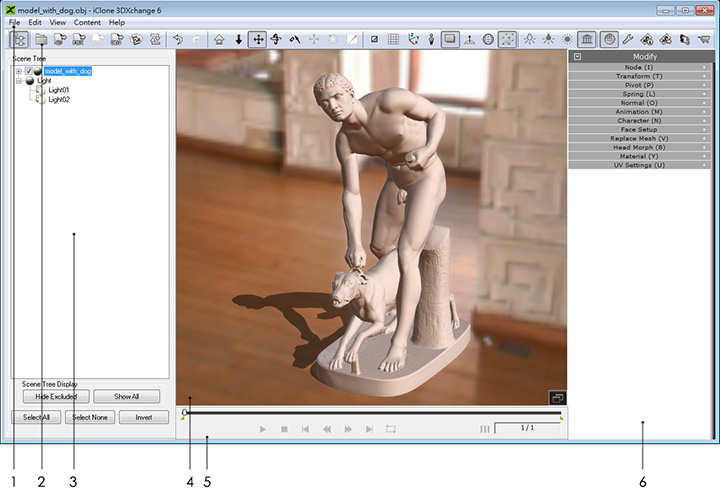The width and height of the screenshot is (720, 504).
Task: Expand the model_with_dog tree node
Action: tap(19, 71)
